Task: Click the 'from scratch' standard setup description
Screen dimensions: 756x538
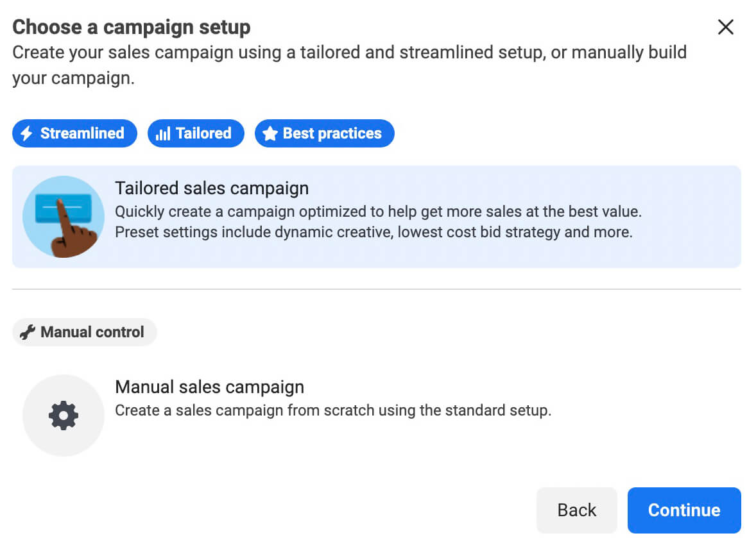Action: point(332,410)
